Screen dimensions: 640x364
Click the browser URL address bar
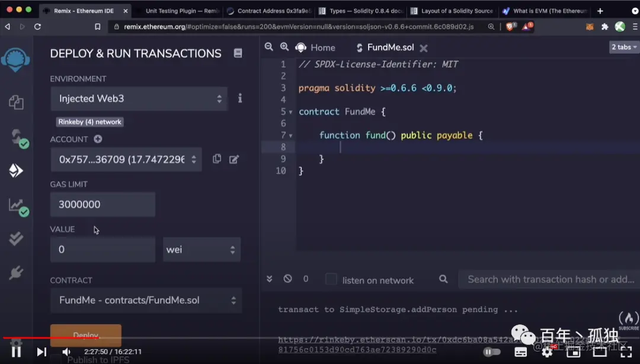(299, 27)
